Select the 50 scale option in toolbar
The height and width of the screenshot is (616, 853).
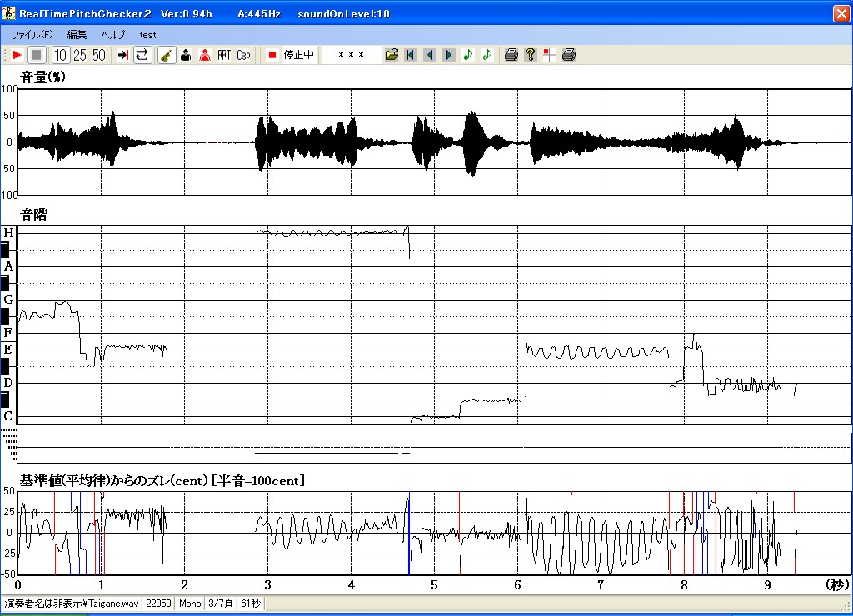(99, 55)
